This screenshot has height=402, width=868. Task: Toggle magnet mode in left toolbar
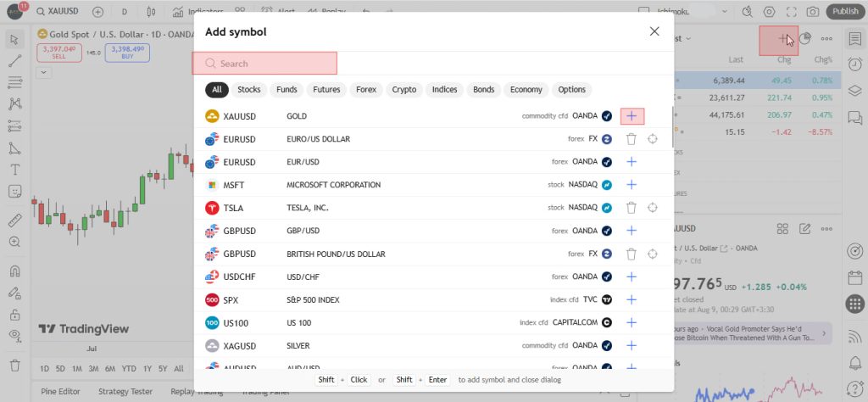pyautogui.click(x=15, y=271)
